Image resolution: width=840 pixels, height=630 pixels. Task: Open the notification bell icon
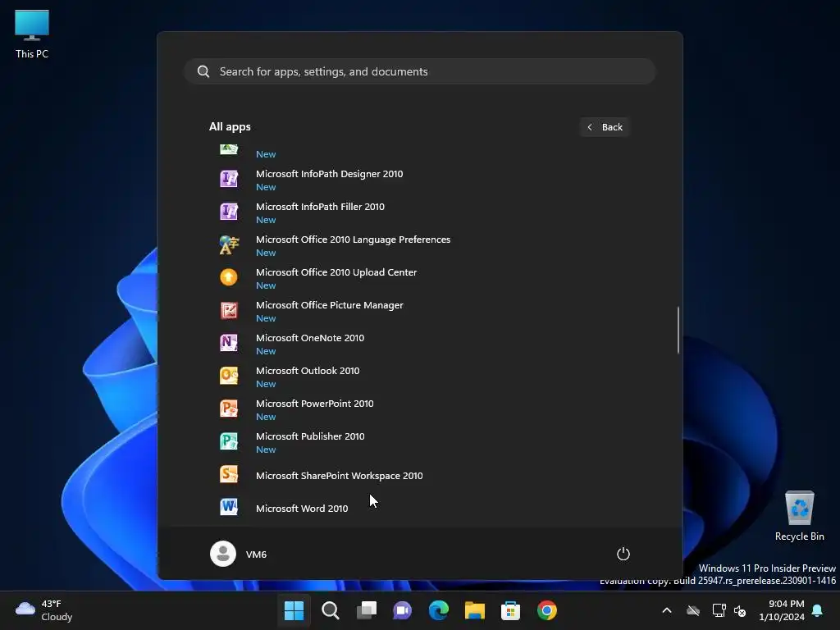pyautogui.click(x=818, y=610)
